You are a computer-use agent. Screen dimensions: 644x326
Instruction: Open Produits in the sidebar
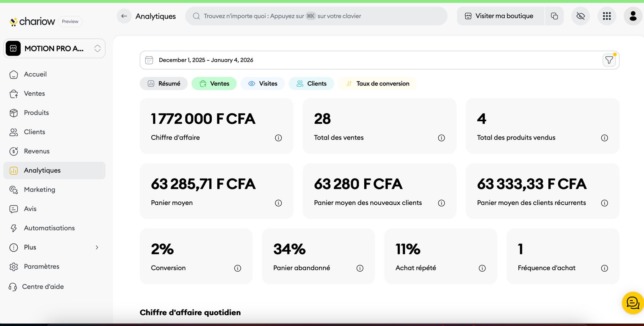[54, 113]
